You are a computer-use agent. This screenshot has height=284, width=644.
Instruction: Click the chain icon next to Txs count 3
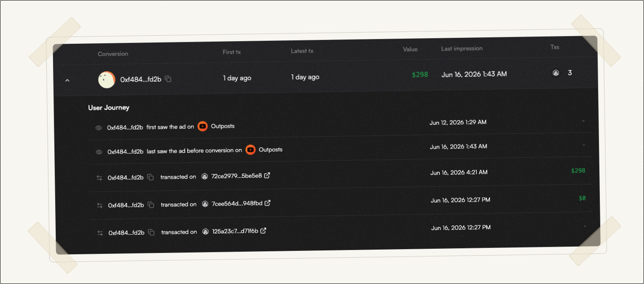(x=556, y=73)
